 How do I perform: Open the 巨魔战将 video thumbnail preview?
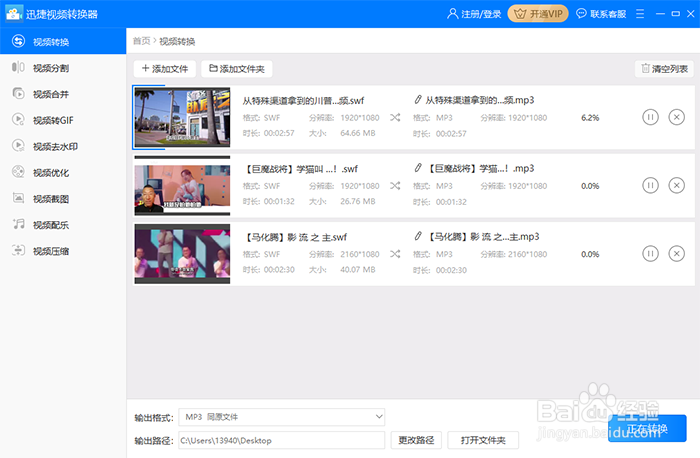[x=182, y=186]
